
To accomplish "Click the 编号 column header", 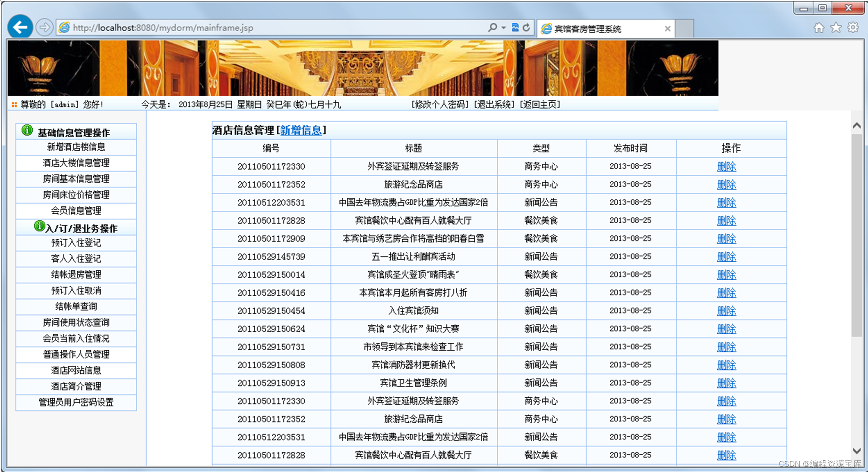I will [271, 149].
